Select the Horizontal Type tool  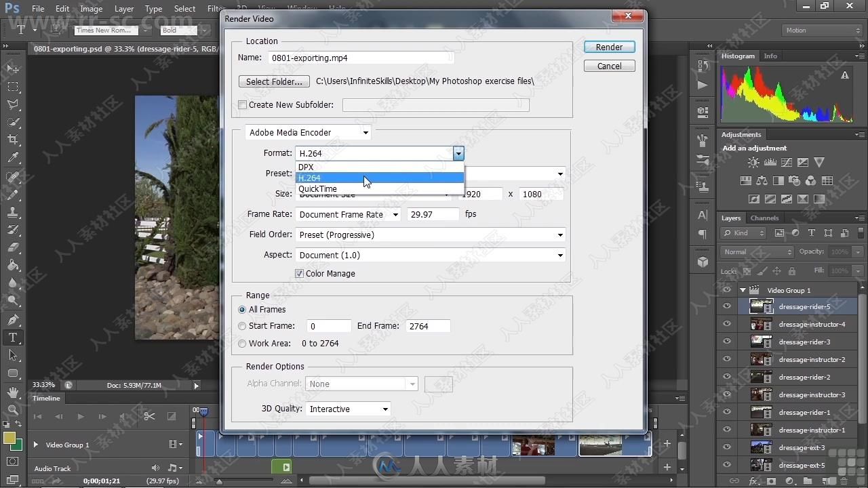(13, 337)
